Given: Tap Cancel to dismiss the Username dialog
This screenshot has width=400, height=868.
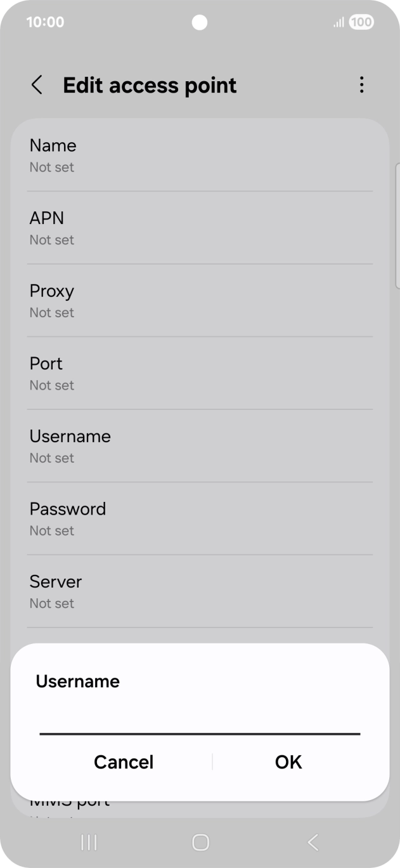Looking at the screenshot, I should pyautogui.click(x=124, y=762).
